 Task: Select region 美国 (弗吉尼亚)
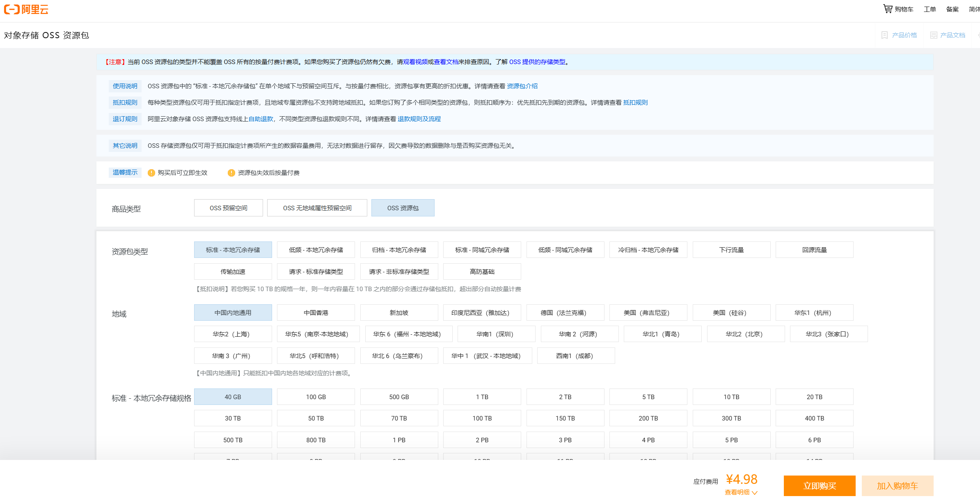[x=648, y=313]
